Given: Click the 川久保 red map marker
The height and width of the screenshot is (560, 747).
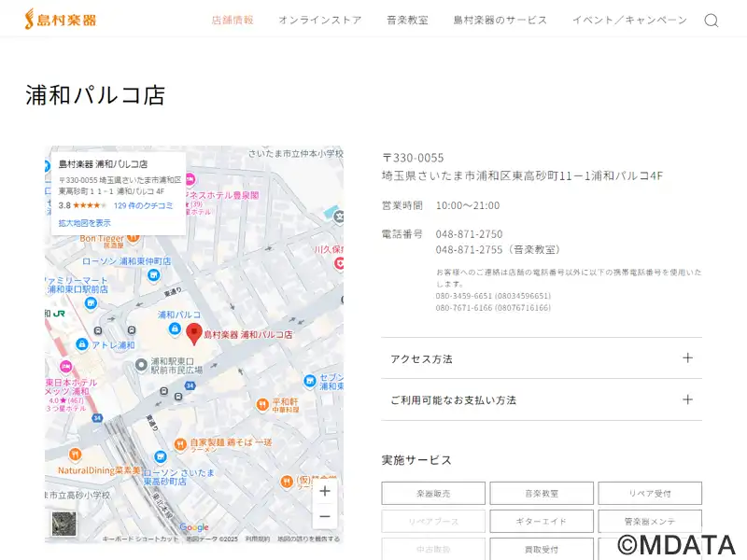Looking at the screenshot, I should coord(339,263).
